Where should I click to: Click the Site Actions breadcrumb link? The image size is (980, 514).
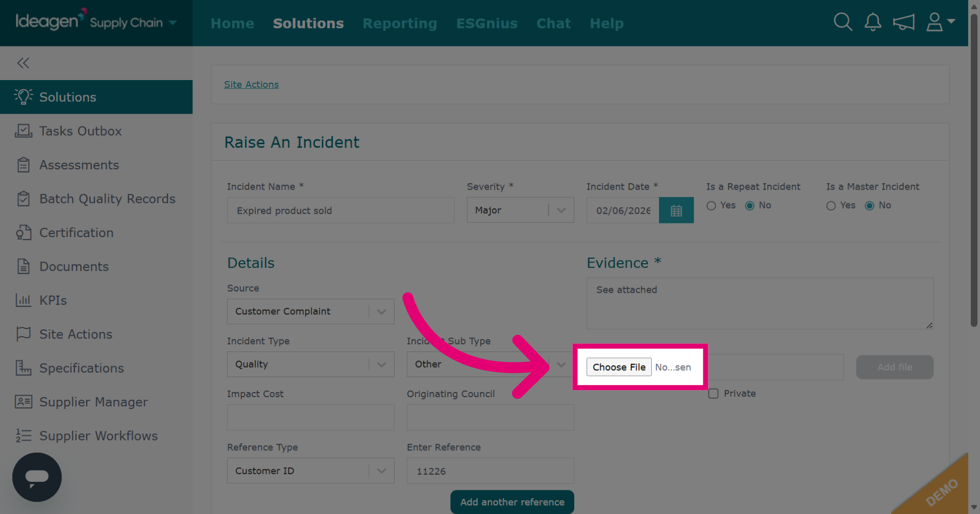[x=251, y=85]
